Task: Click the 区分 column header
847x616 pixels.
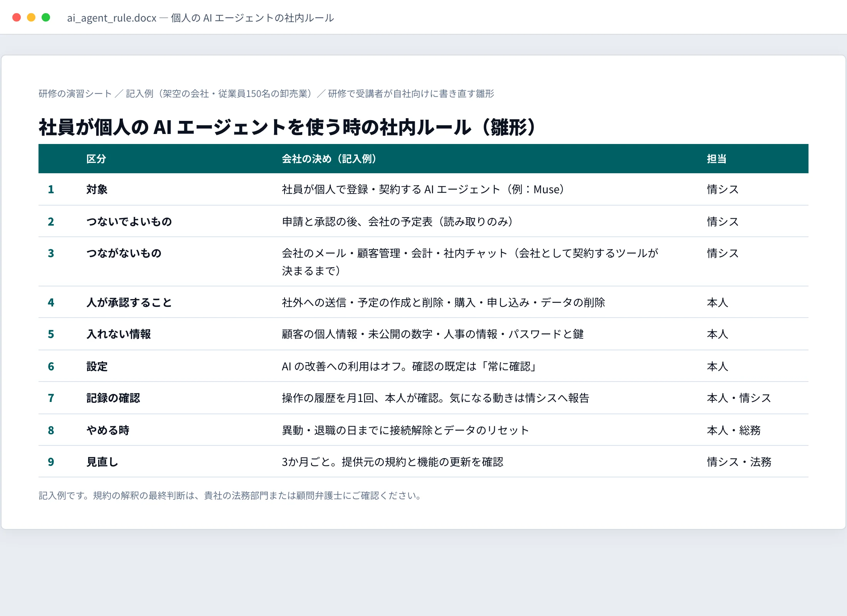Action: [x=96, y=159]
